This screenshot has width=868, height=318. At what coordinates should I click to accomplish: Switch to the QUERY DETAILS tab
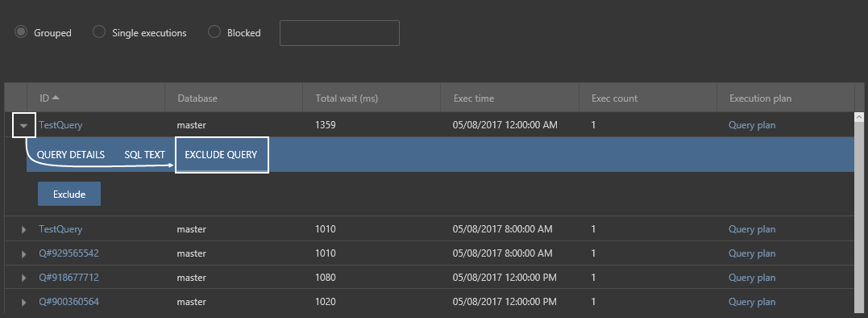[71, 155]
